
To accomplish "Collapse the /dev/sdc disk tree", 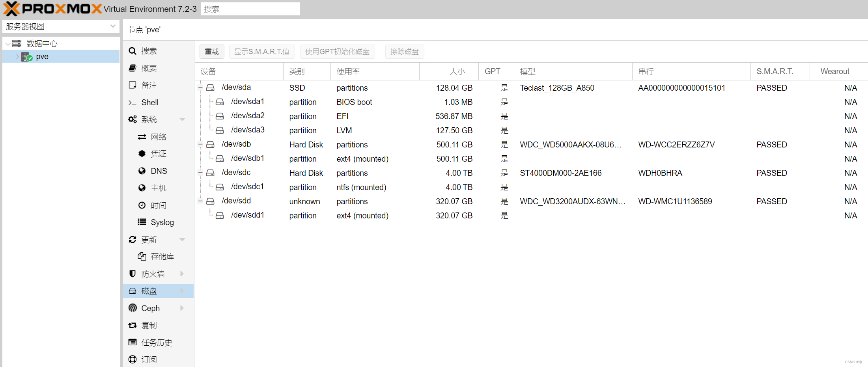I will (200, 173).
